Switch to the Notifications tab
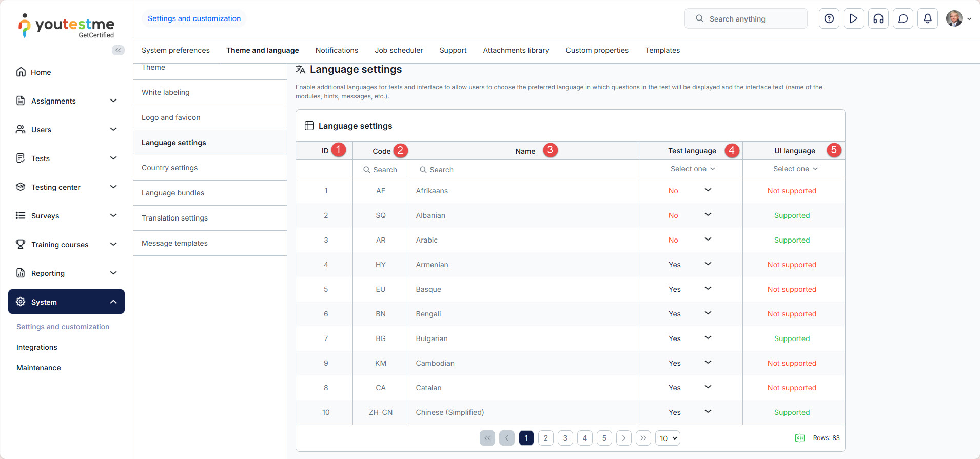Image resolution: width=980 pixels, height=459 pixels. pyautogui.click(x=337, y=50)
